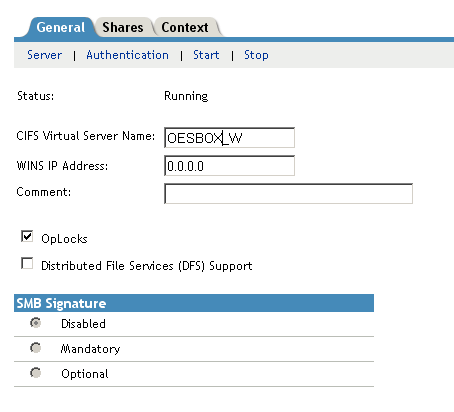Select the General tab
The width and height of the screenshot is (454, 412).
(x=61, y=27)
